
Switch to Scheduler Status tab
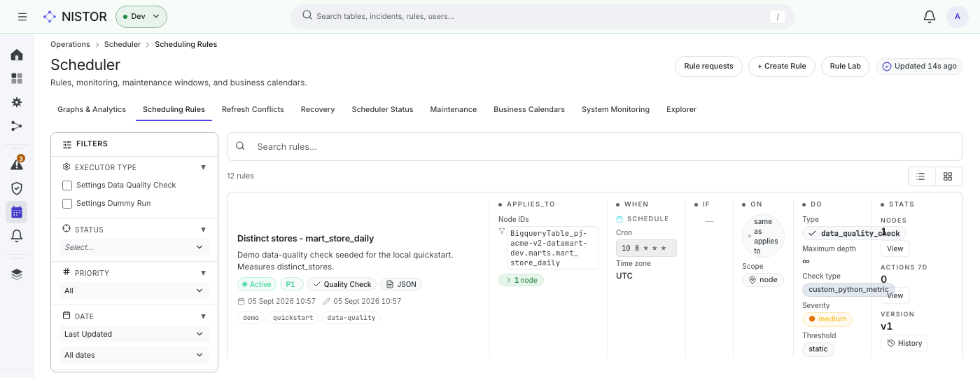point(382,109)
